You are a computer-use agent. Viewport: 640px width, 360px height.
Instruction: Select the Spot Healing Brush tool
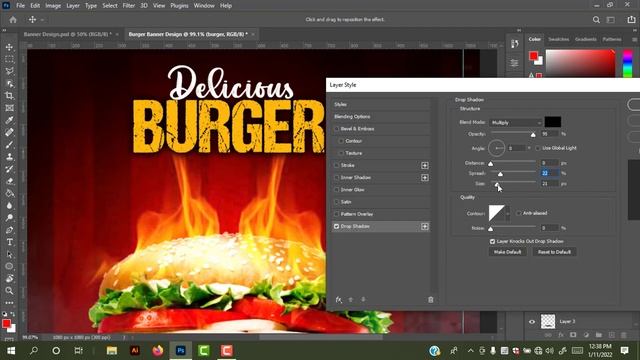point(9,133)
